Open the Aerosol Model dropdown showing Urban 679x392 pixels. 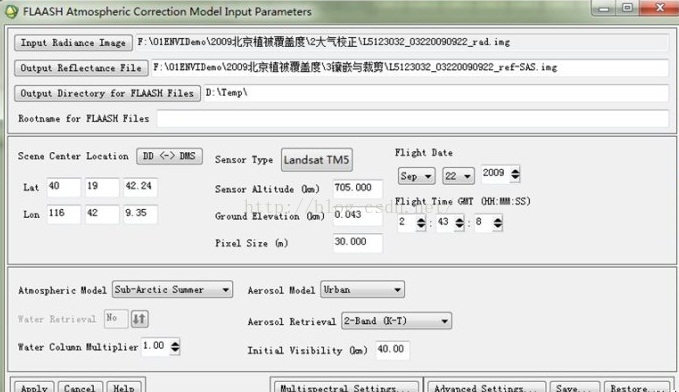click(x=362, y=289)
